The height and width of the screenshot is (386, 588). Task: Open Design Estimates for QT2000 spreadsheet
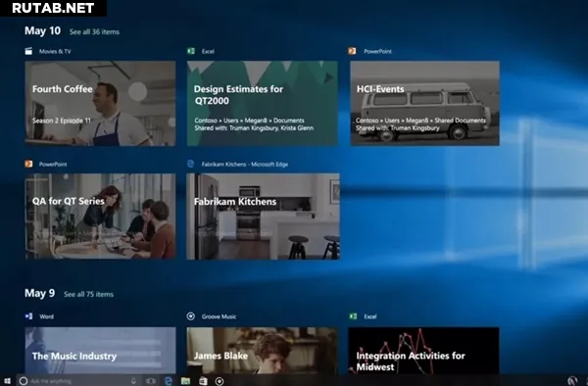[x=262, y=103]
